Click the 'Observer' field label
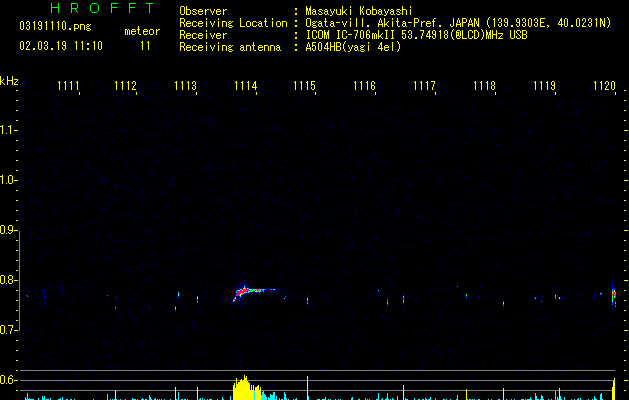 203,11
